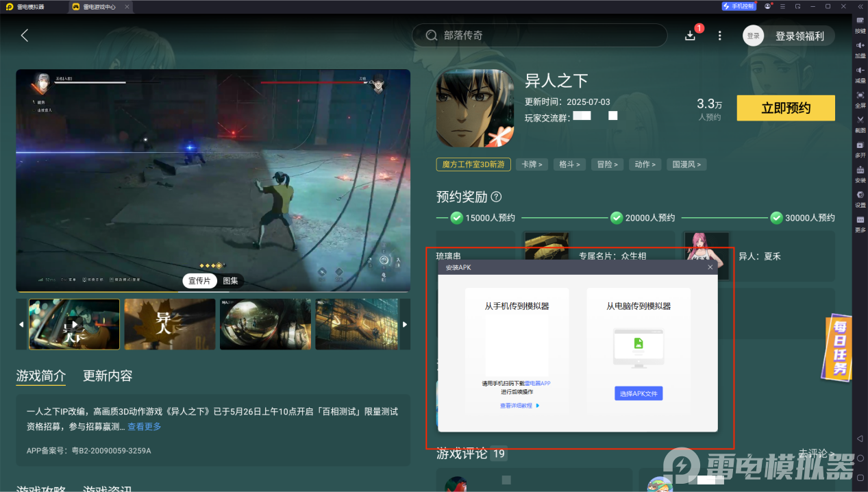The width and height of the screenshot is (868, 492).
Task: Click the 部落传奇 search field
Action: [x=539, y=36]
